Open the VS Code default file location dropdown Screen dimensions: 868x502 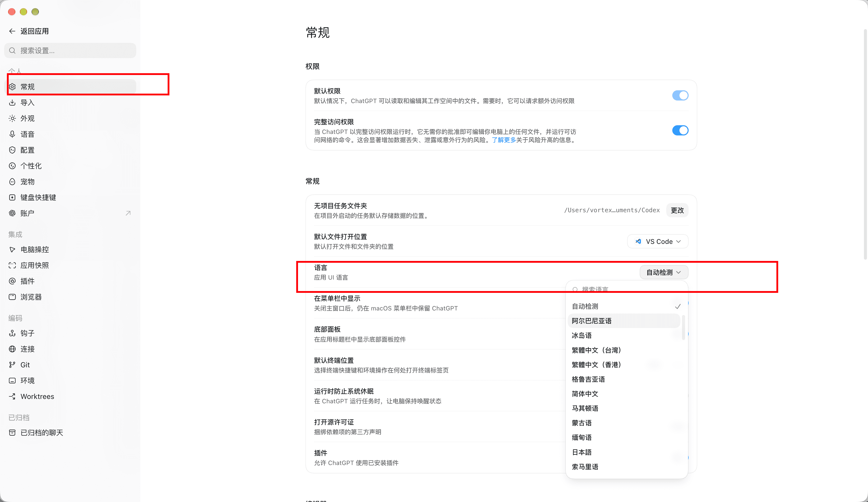coord(658,241)
